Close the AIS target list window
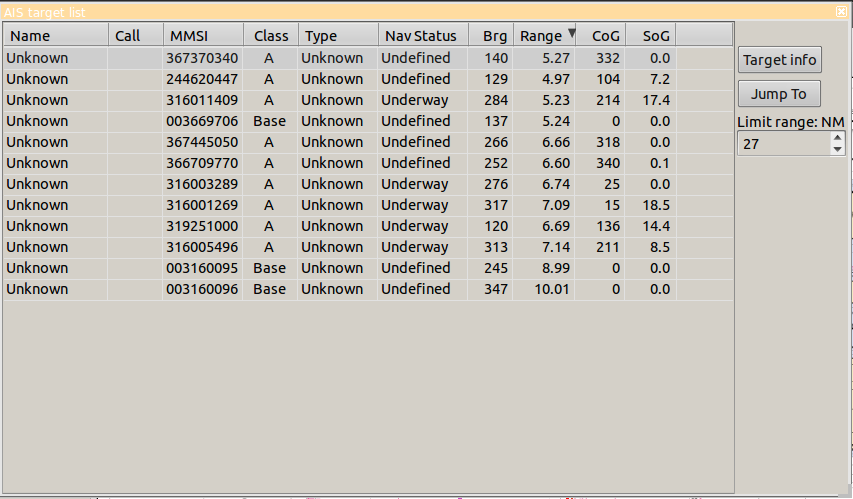This screenshot has height=499, width=853. [x=841, y=11]
